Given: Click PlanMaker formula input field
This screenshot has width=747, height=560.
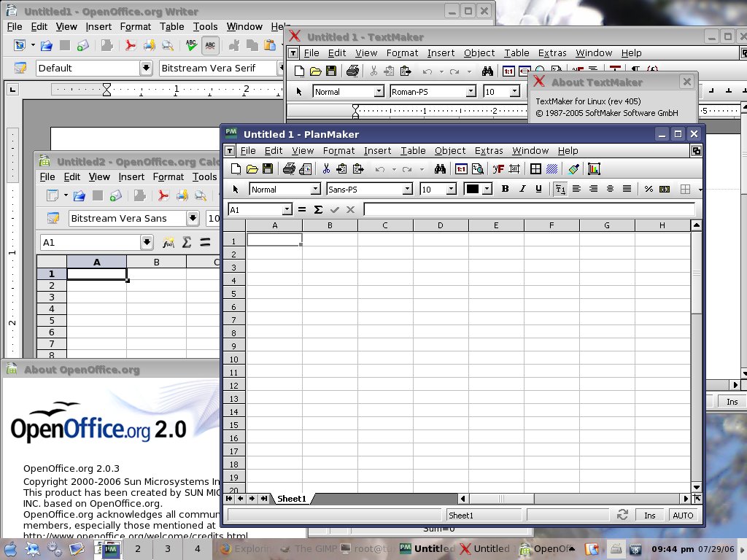Looking at the screenshot, I should coord(529,209).
